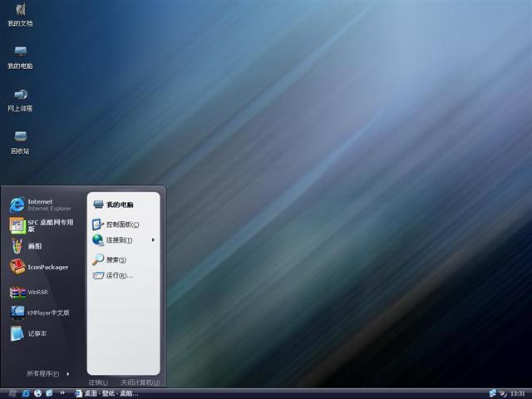Click the KMPlayer icon in start menu
Screen dimensions: 532x399
point(17,313)
